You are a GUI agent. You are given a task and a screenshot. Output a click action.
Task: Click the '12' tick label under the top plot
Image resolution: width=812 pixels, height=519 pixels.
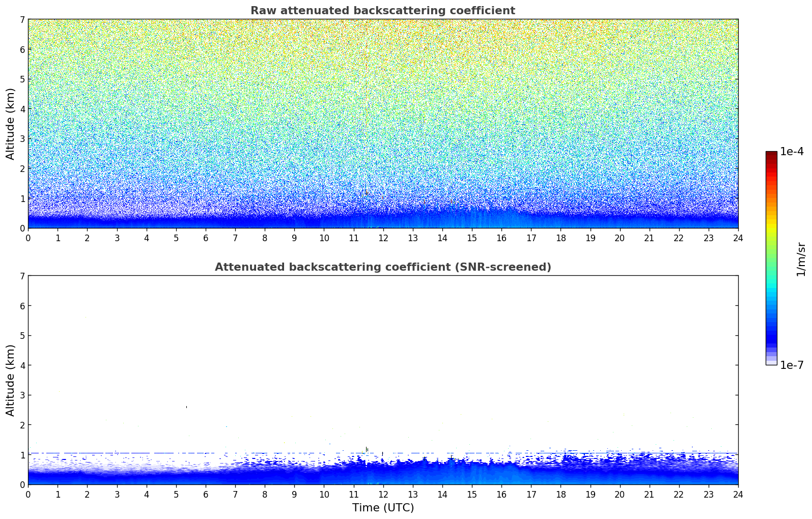[x=383, y=238]
